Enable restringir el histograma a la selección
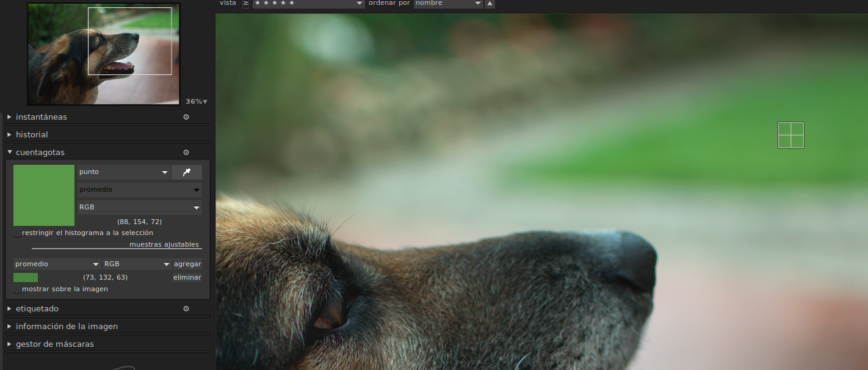868x370 pixels. coord(18,233)
